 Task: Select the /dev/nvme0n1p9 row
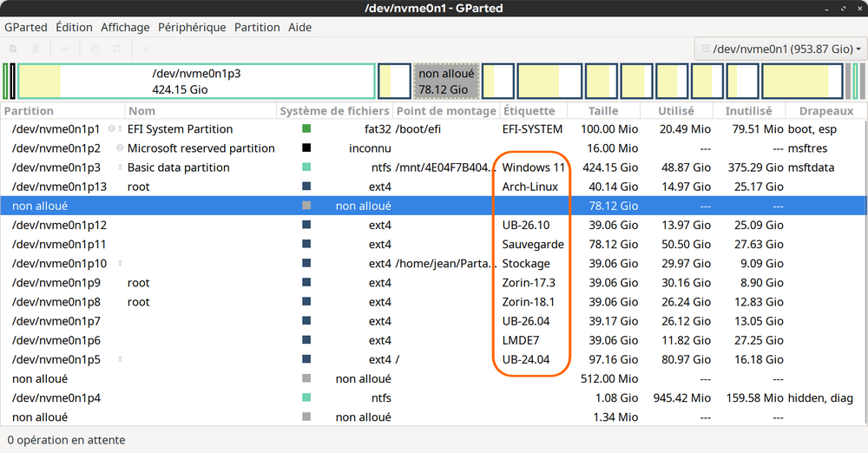coord(433,282)
